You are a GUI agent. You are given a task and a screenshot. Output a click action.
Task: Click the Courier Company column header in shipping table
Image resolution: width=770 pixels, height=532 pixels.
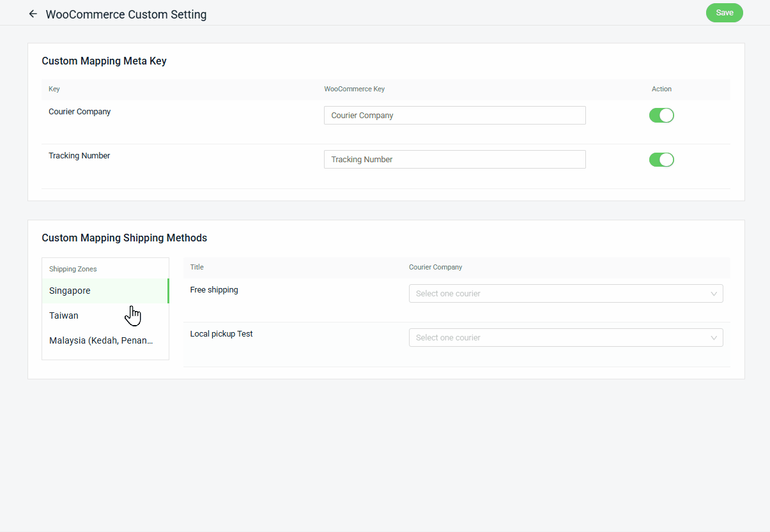click(x=435, y=267)
